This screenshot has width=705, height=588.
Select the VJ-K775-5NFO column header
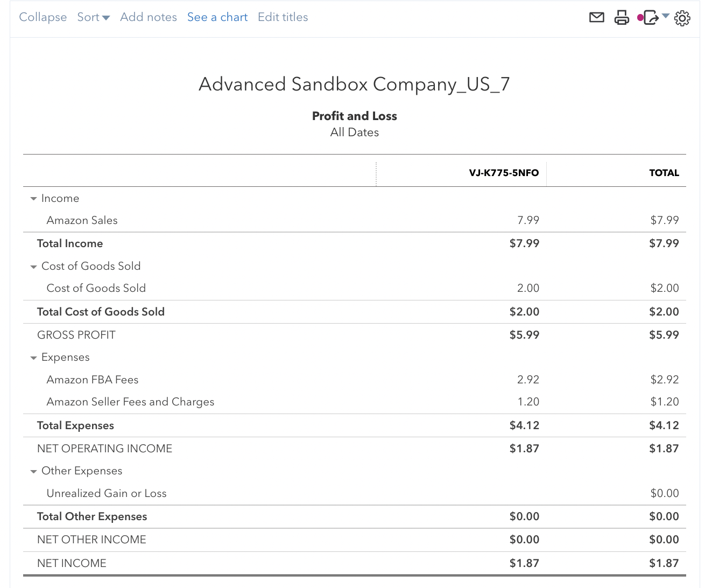point(504,173)
